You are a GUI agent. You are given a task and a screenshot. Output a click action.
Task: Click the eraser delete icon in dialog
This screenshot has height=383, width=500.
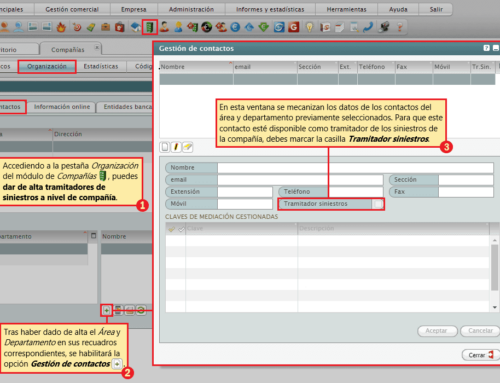187,147
